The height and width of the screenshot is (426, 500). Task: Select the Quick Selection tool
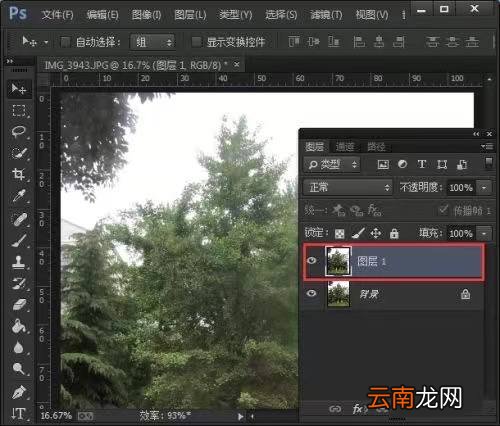(19, 153)
